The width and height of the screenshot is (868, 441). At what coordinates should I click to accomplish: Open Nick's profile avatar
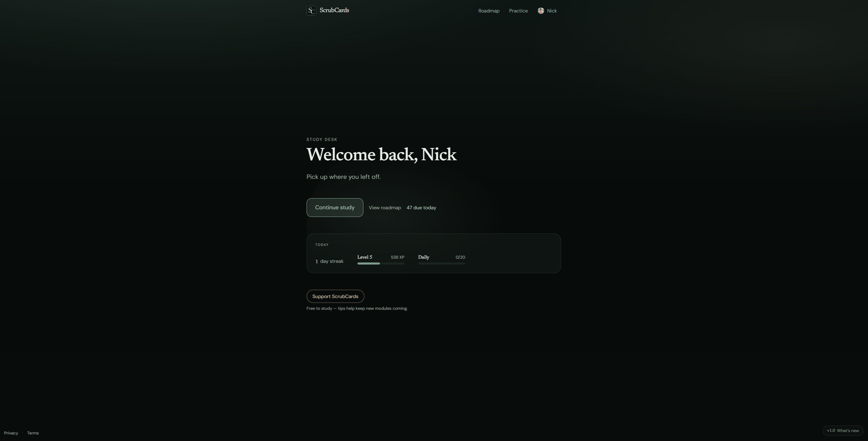click(541, 11)
